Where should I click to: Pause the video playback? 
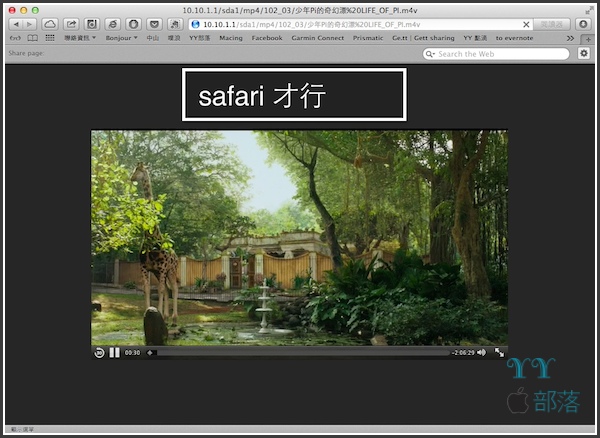click(x=114, y=352)
